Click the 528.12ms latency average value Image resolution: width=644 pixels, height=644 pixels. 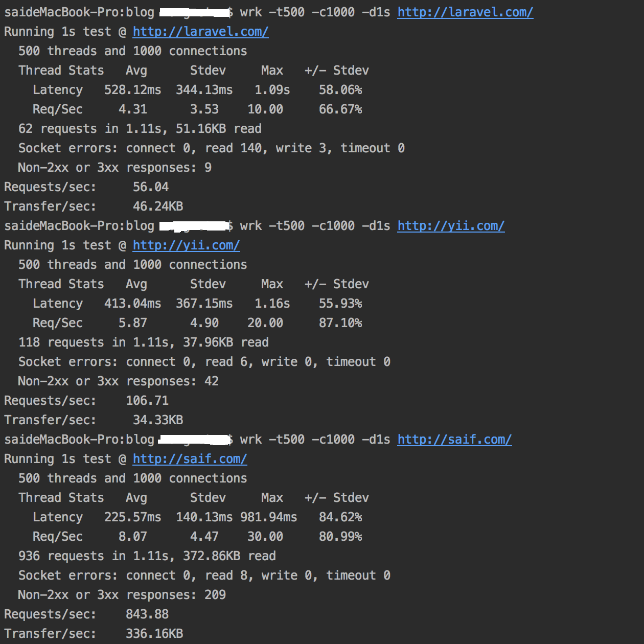click(132, 90)
